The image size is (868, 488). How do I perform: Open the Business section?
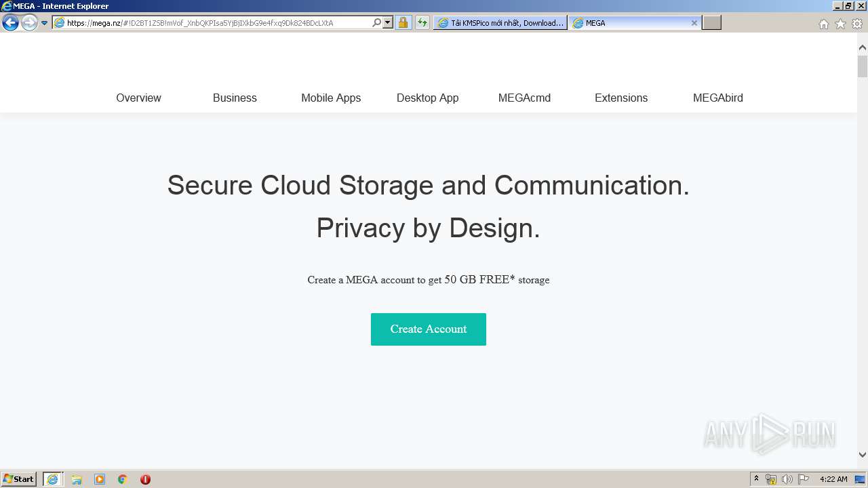point(235,98)
